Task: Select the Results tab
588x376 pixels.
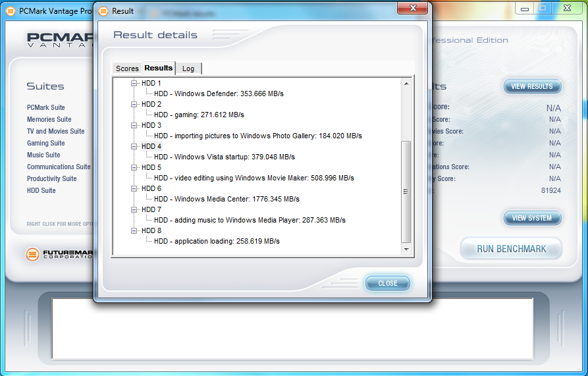Action: [x=159, y=68]
